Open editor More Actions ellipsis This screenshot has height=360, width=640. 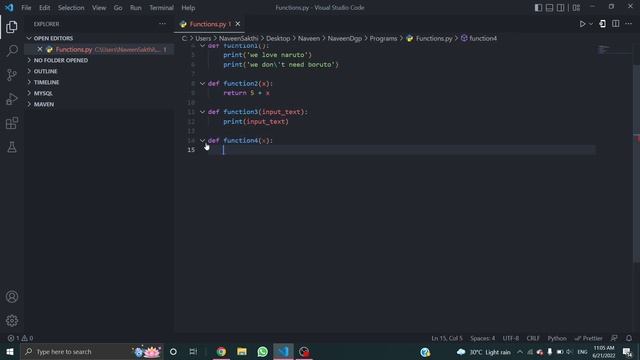(629, 24)
